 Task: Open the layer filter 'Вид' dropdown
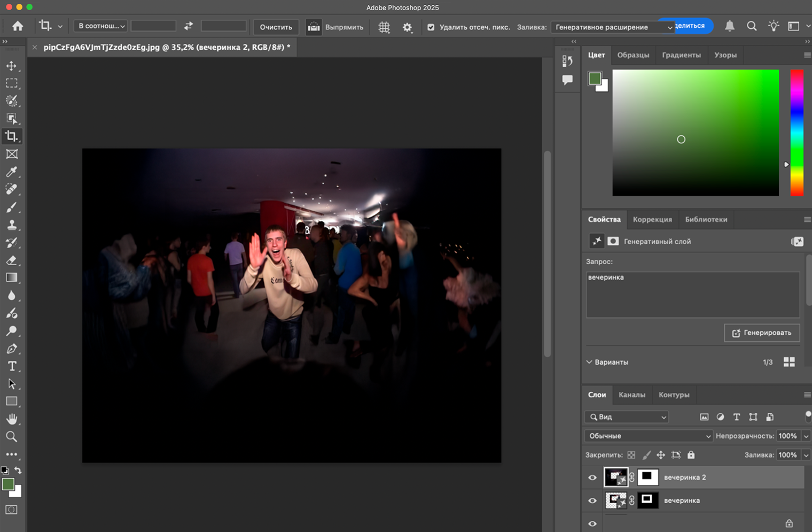pyautogui.click(x=626, y=417)
